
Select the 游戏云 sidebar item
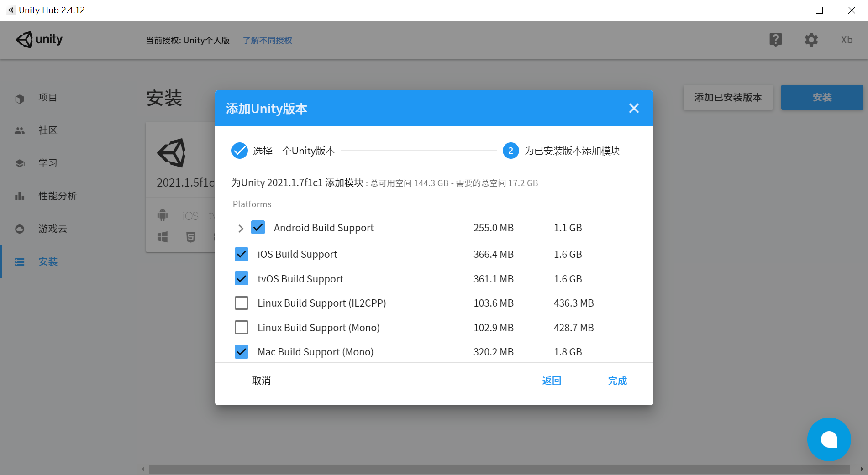pos(52,229)
